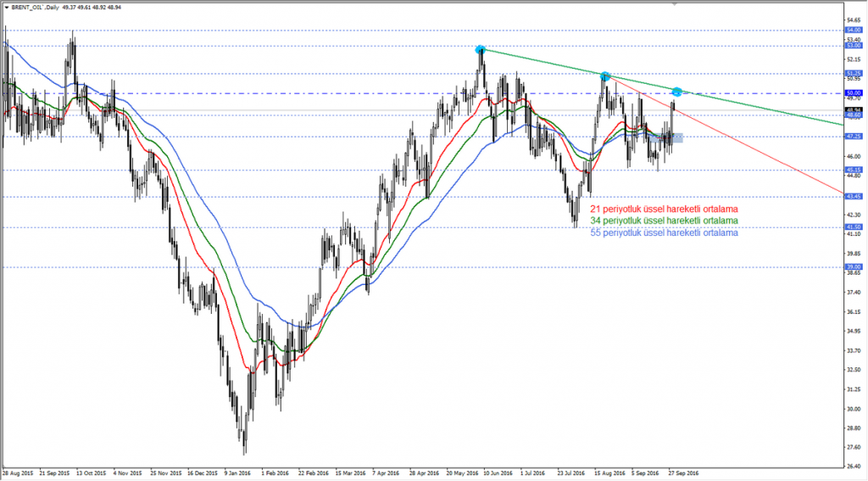Click the 39.00 horizontal level price label
This screenshot has height=481, width=868.
tap(854, 267)
